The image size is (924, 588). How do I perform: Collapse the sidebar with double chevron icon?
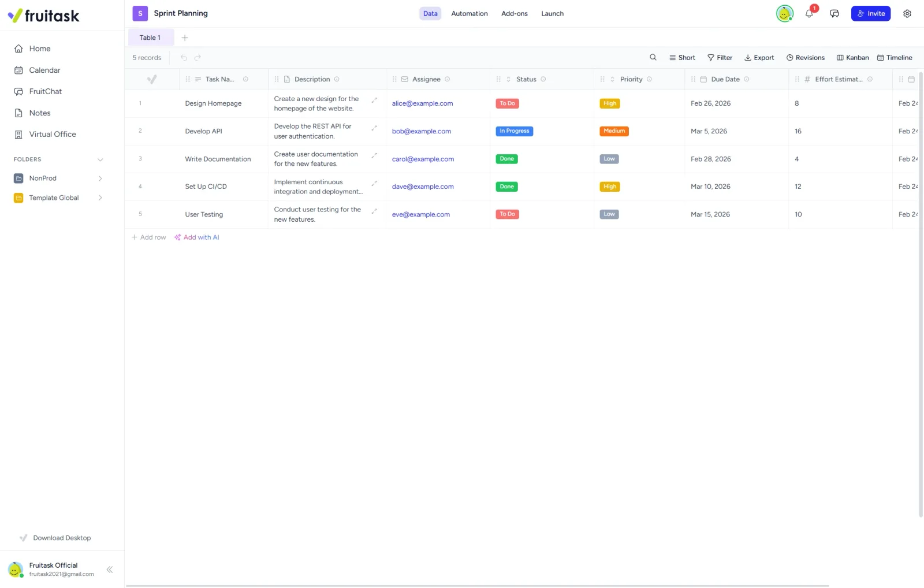pos(110,570)
